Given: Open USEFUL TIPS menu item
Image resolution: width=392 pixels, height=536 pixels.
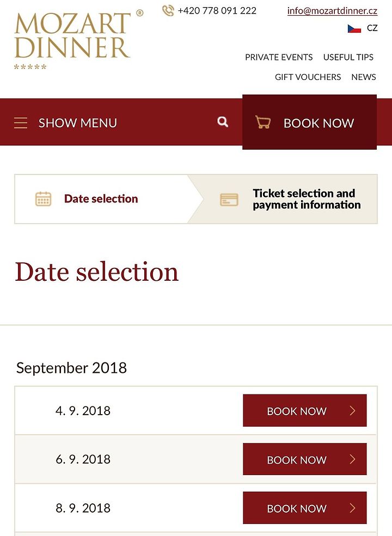Looking at the screenshot, I should 348,57.
